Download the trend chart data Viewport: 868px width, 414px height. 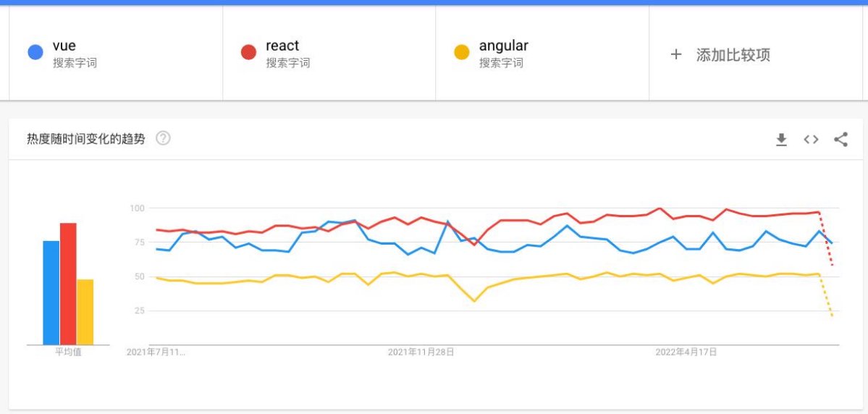tap(781, 140)
